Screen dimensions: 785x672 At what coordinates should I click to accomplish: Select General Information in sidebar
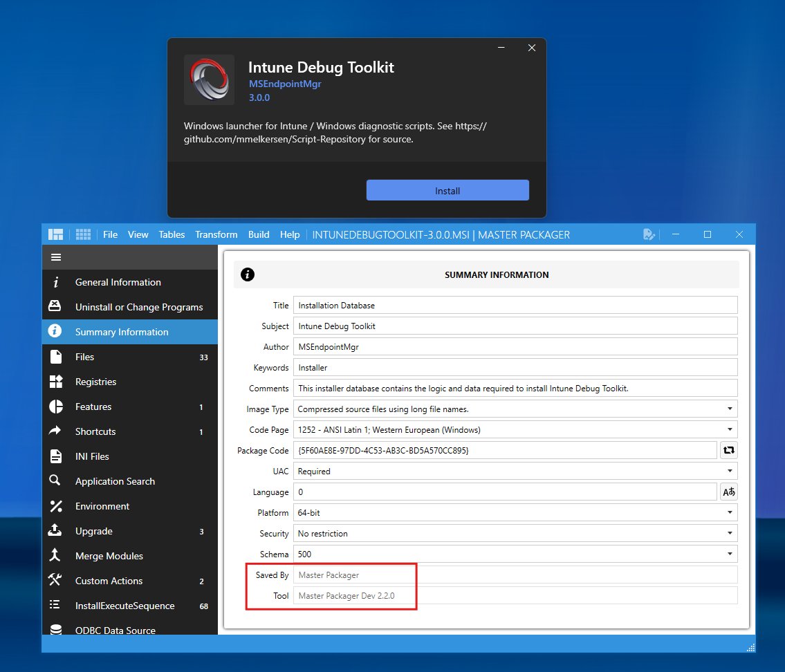pyautogui.click(x=129, y=282)
